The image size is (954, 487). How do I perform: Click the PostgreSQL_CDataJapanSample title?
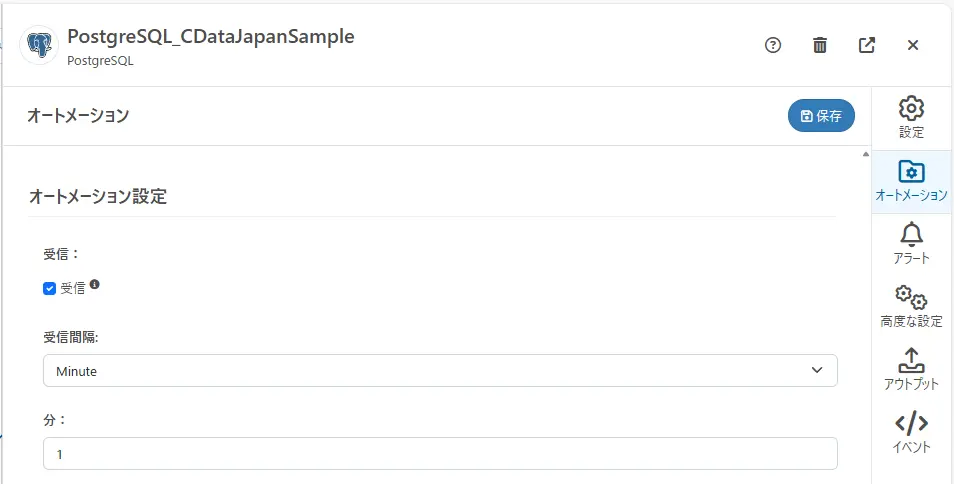click(211, 37)
